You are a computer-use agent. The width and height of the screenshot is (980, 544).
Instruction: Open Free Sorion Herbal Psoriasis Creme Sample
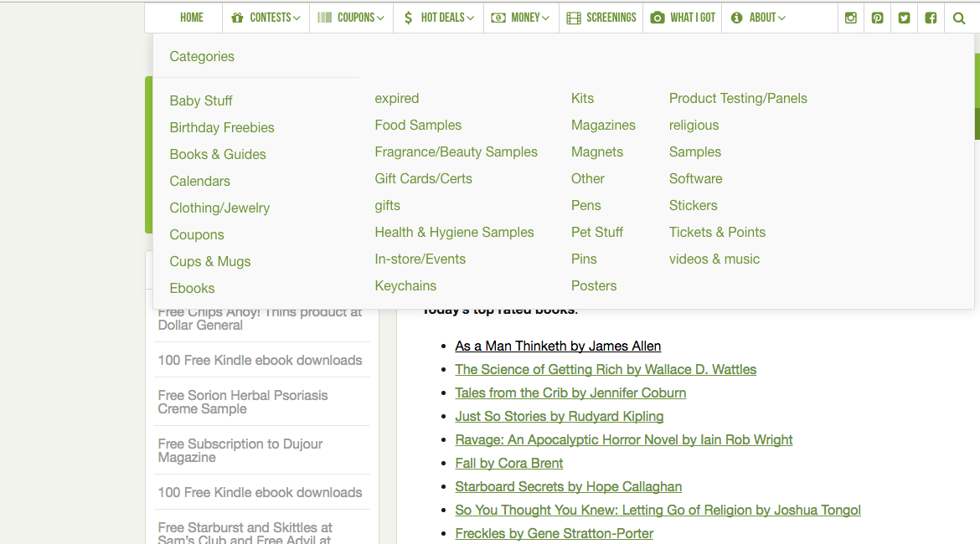coord(243,403)
